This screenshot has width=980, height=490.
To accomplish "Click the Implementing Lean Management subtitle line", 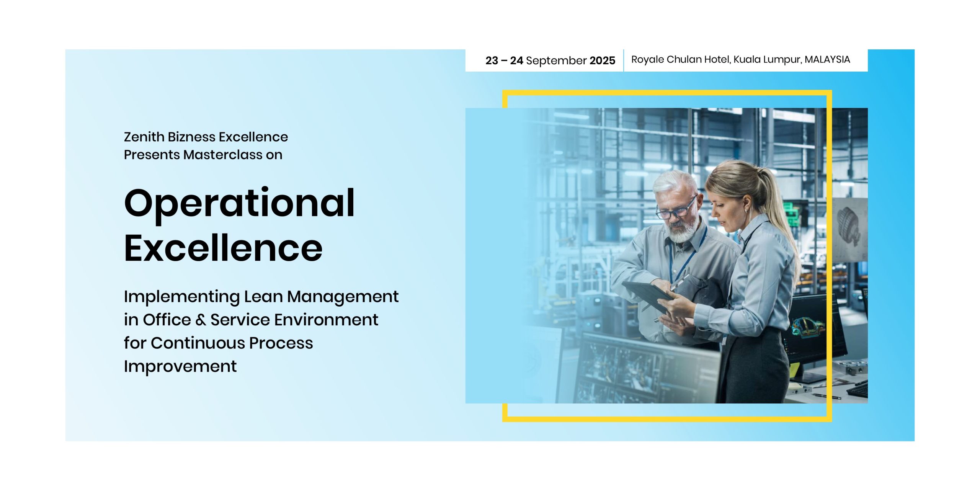I will coord(261,296).
